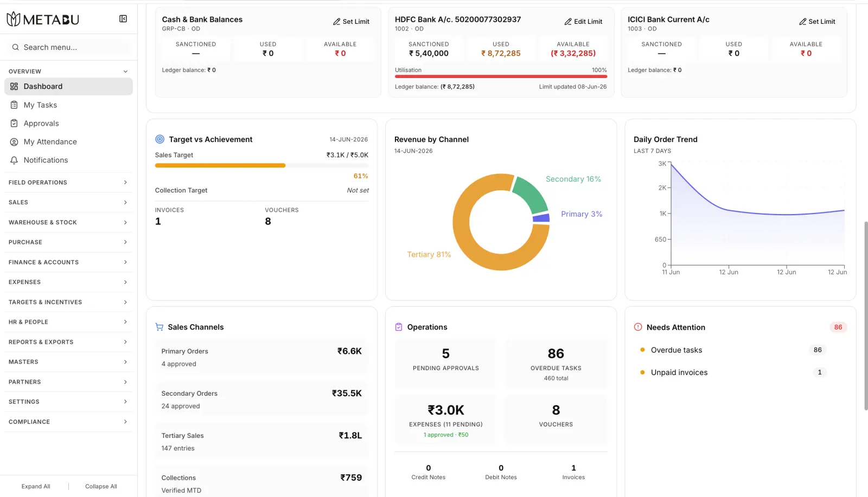Screen dimensions: 868x497
Task: Click the Dashboard grid icon in the sidebar
Action: coord(14,86)
